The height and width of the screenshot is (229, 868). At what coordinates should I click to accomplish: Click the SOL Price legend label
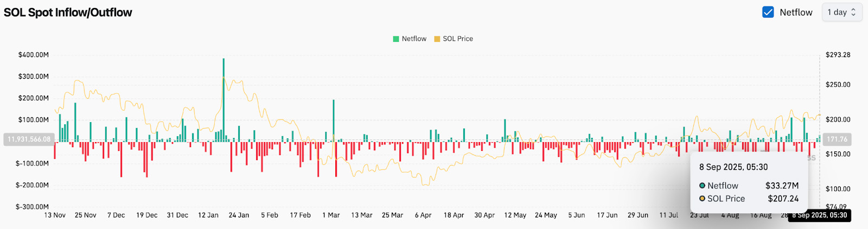458,39
